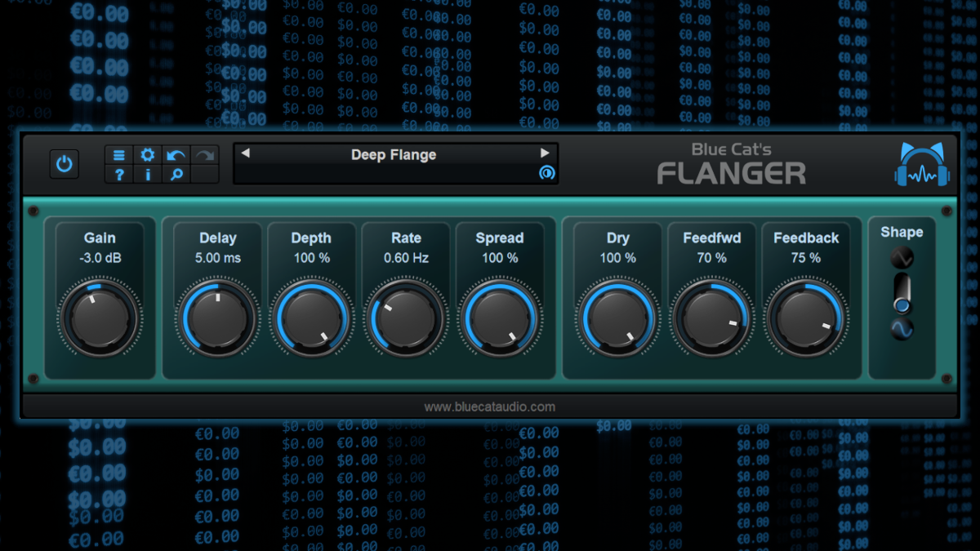Select the triangle wave shape icon
The image size is (980, 551).
click(902, 259)
